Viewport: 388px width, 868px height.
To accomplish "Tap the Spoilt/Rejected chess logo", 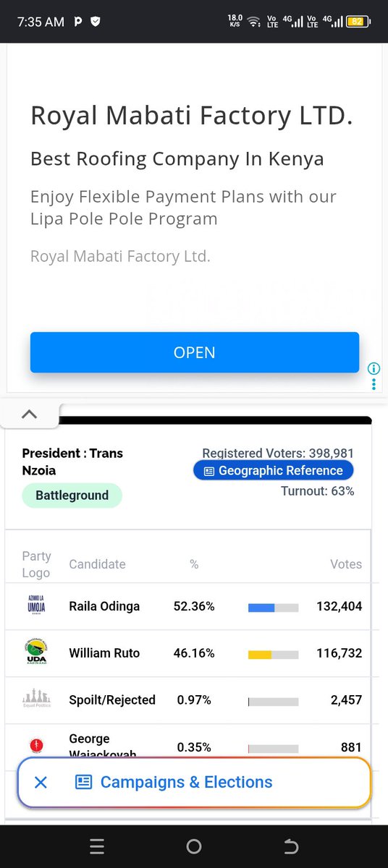I will click(x=36, y=699).
